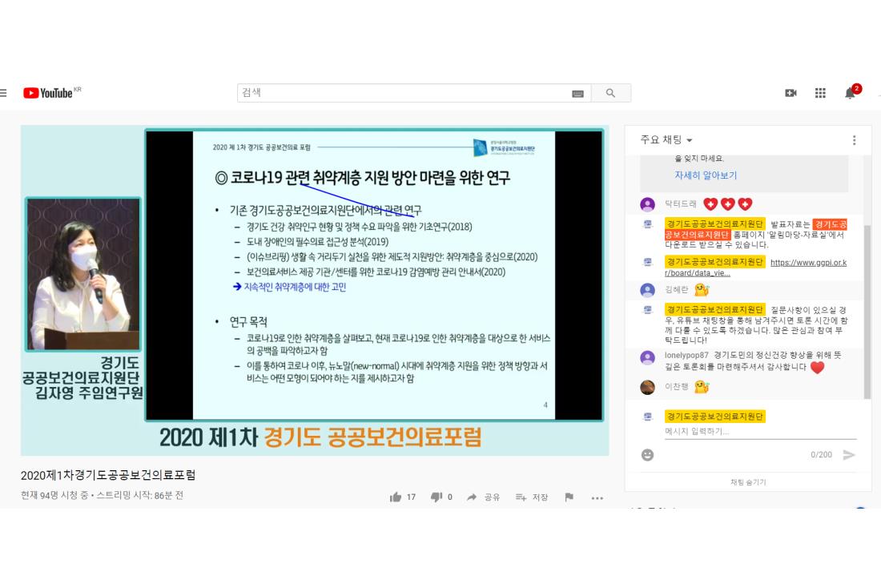
Task: Dislike the video with thumbs down
Action: click(x=436, y=497)
